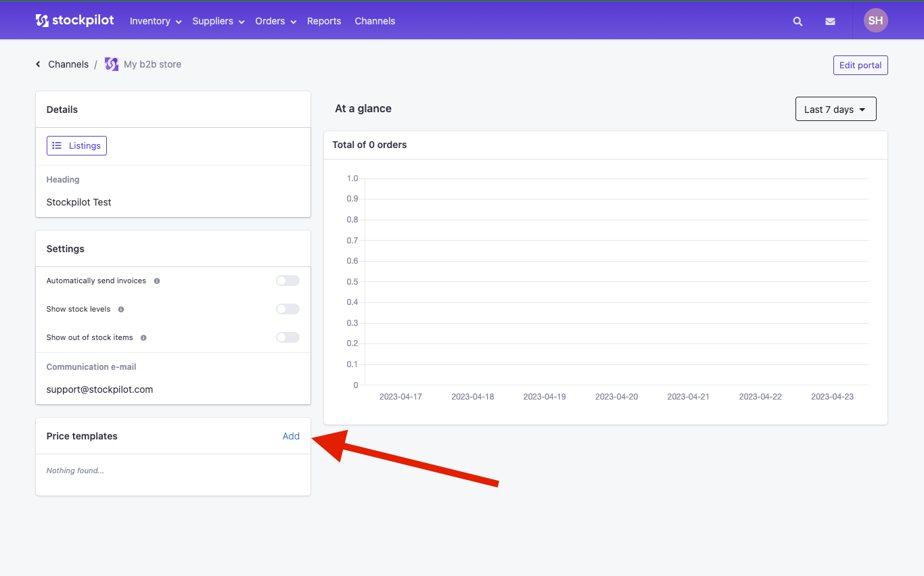
Task: Enable Automatically send invoices toggle
Action: point(287,281)
